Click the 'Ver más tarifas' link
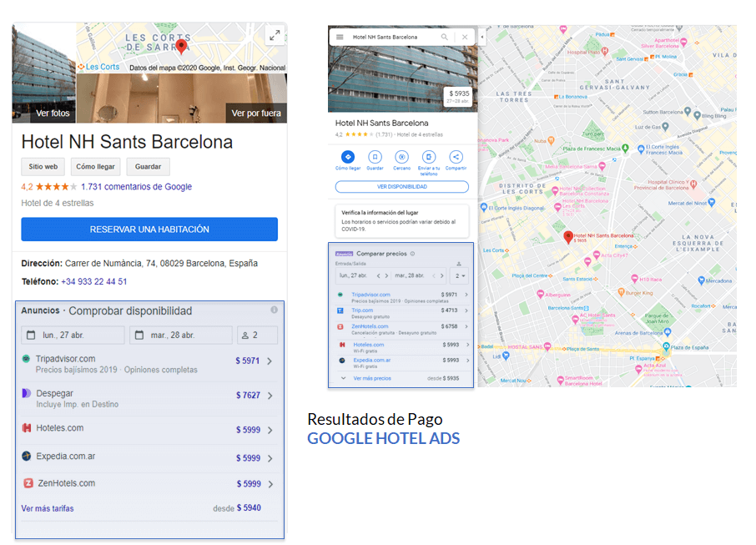The image size is (756, 545). point(48,508)
